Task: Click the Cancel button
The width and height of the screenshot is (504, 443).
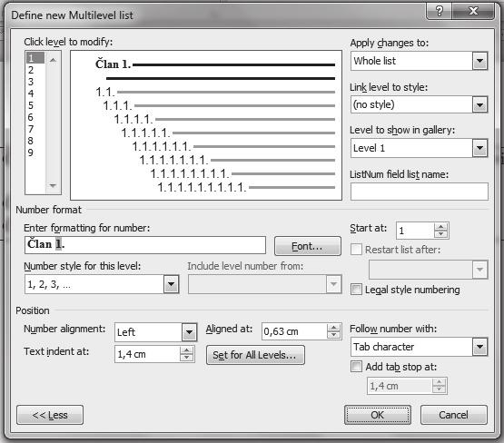Action: [x=453, y=415]
